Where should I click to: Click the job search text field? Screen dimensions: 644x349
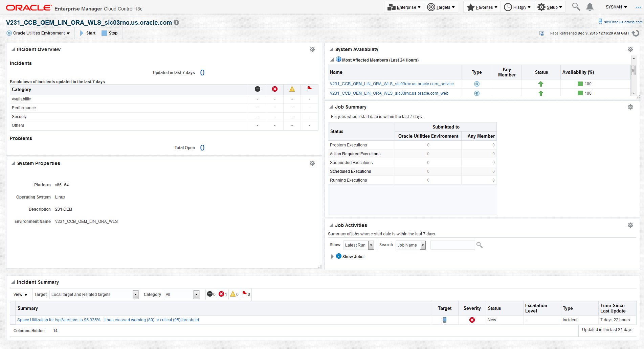click(452, 245)
